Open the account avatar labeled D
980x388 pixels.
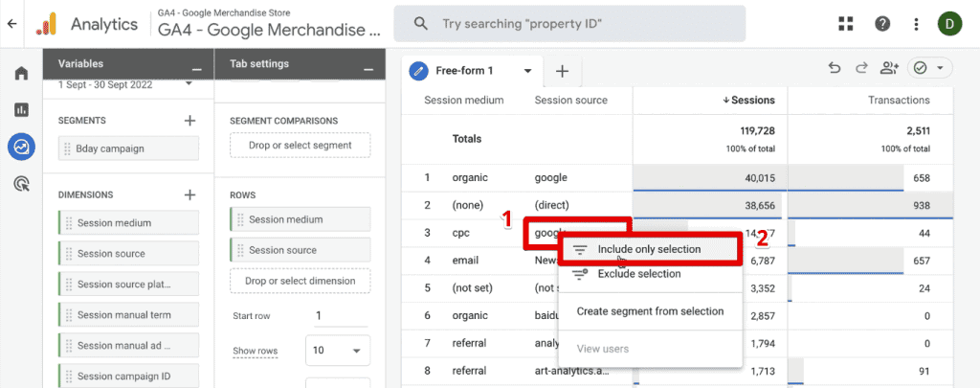(949, 24)
